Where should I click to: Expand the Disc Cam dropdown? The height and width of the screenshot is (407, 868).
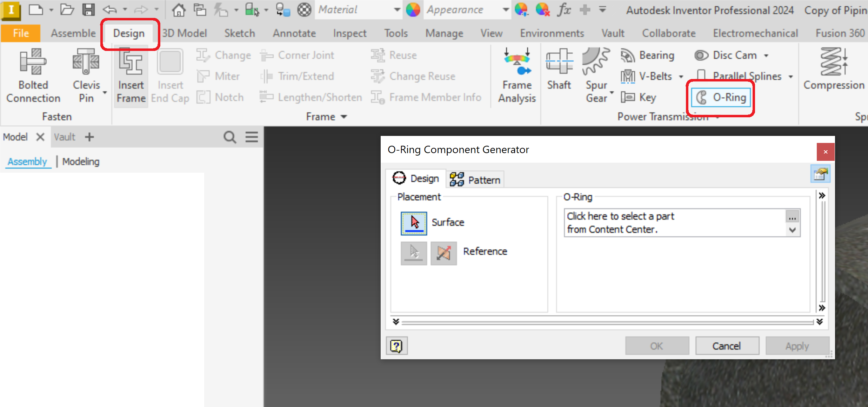[766, 55]
